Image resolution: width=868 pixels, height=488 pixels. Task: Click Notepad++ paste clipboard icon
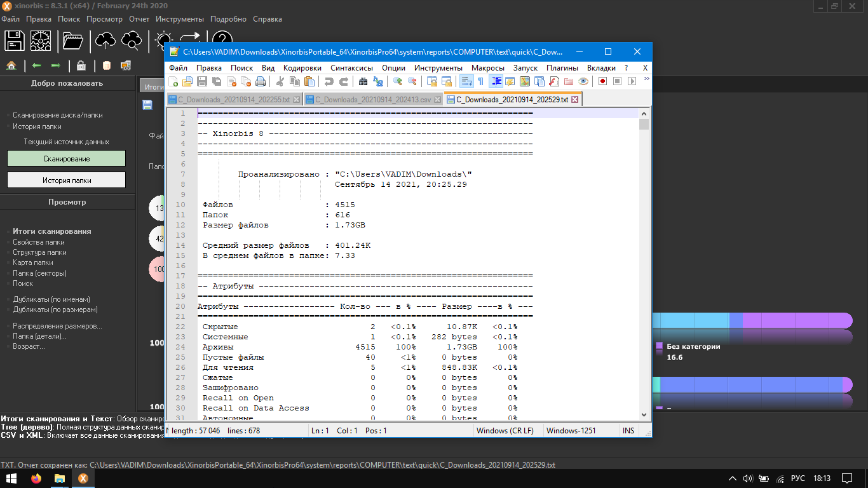click(309, 81)
